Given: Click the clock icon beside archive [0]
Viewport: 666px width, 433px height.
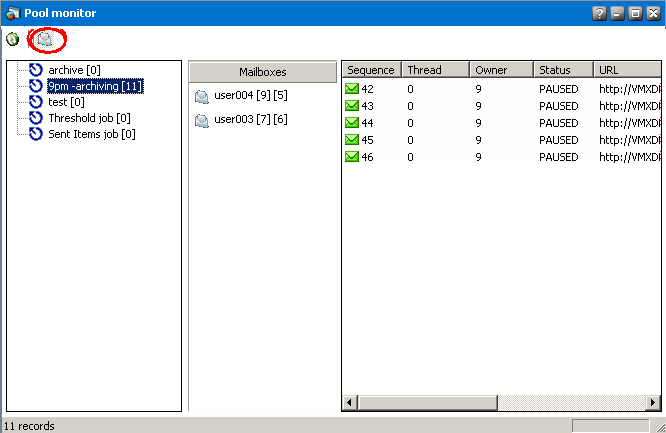Looking at the screenshot, I should pos(36,70).
